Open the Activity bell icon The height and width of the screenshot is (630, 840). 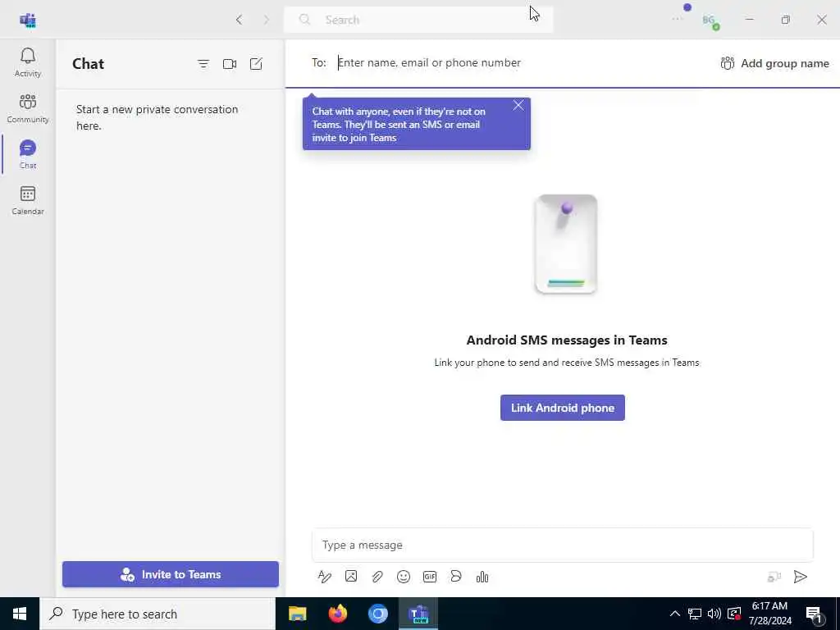28,62
